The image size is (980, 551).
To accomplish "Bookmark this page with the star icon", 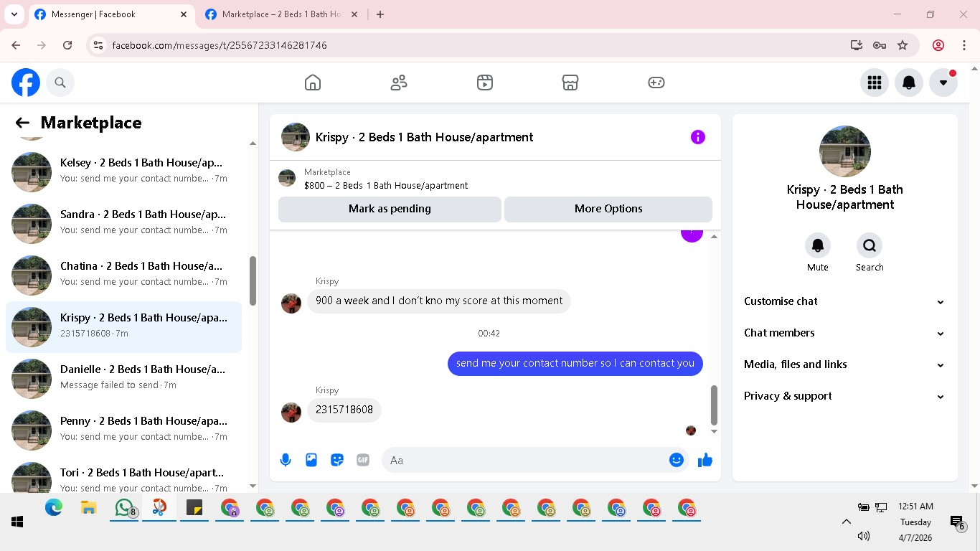I will click(x=903, y=45).
